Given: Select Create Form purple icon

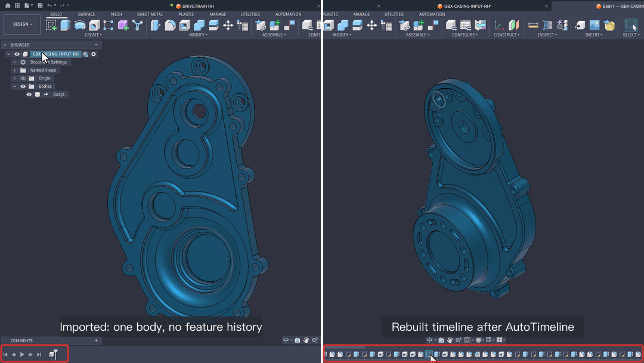Looking at the screenshot, I should point(123,25).
